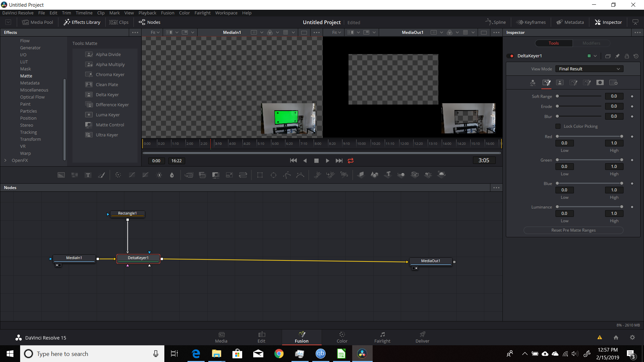Add a Rectangle mask tool
Screen dimensions: 644x362
[x=260, y=175]
